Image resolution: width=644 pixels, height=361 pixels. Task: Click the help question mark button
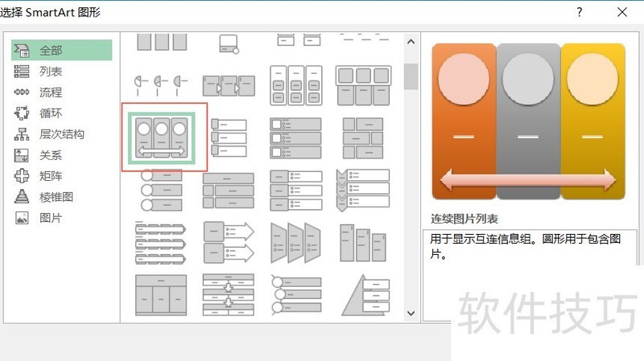[x=579, y=12]
